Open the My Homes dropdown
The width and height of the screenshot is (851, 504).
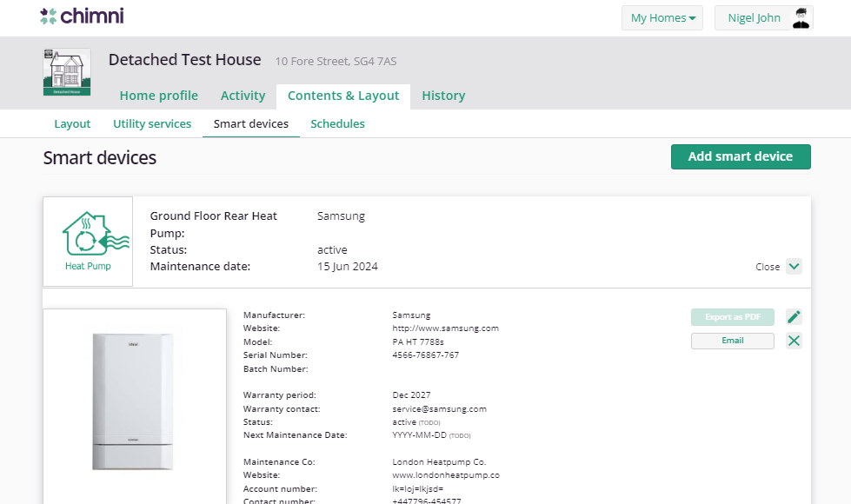662,18
